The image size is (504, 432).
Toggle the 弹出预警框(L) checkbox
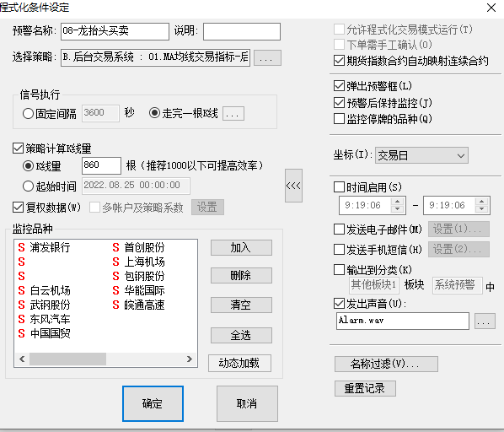pyautogui.click(x=339, y=86)
